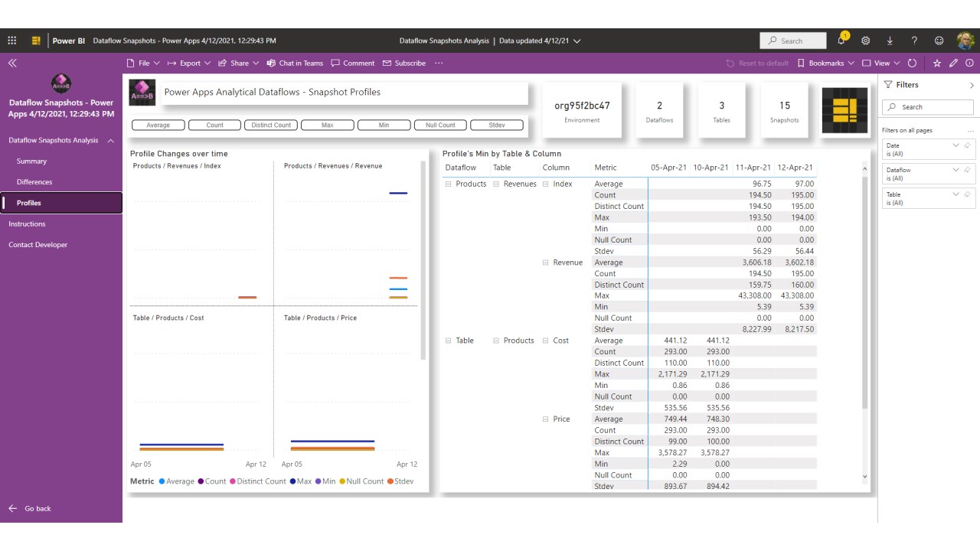Collapse the Revenues table row in the matrix
The height and width of the screenshot is (551, 980).
(496, 184)
